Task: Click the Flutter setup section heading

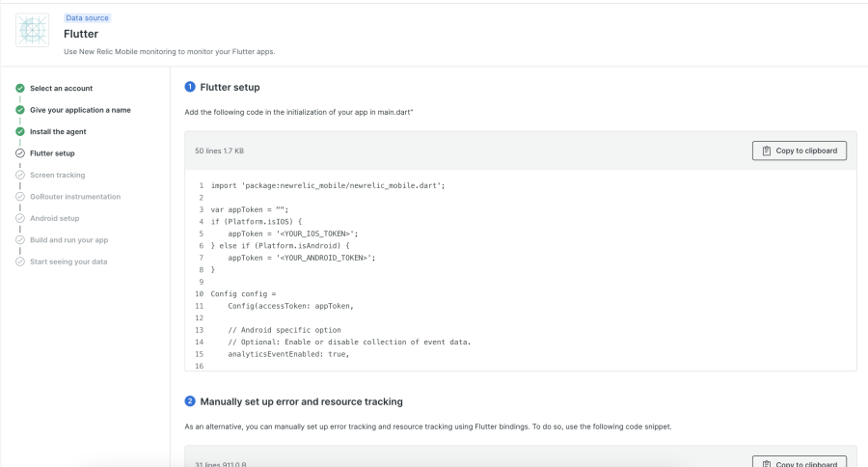Action: 230,87
